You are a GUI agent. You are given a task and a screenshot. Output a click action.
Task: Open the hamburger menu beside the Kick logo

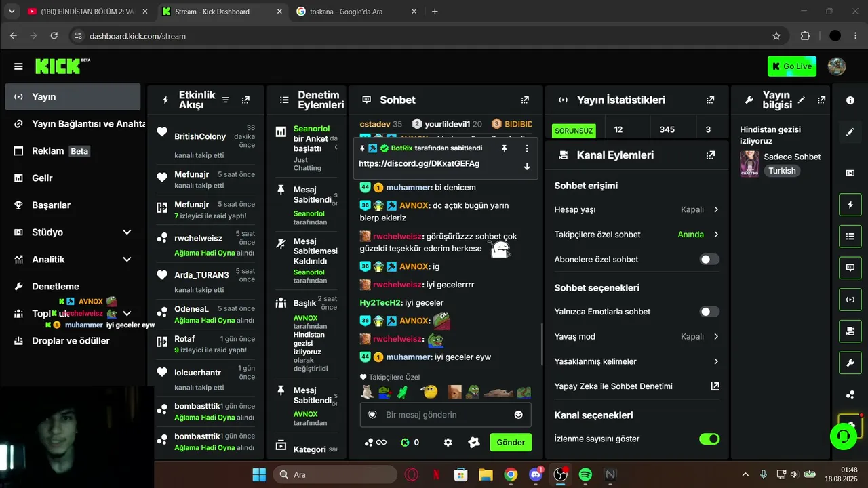pos(18,66)
